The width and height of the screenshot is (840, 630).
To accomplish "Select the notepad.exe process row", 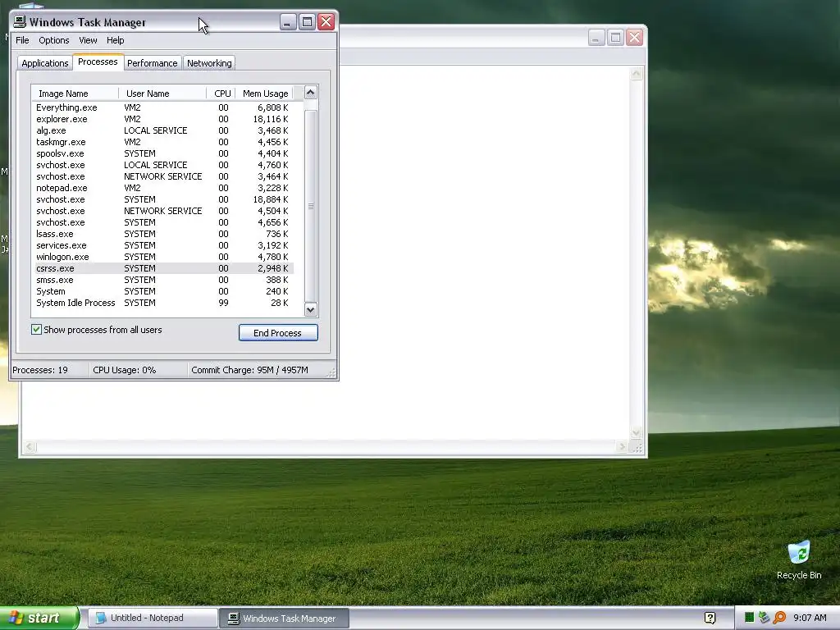I will click(163, 188).
